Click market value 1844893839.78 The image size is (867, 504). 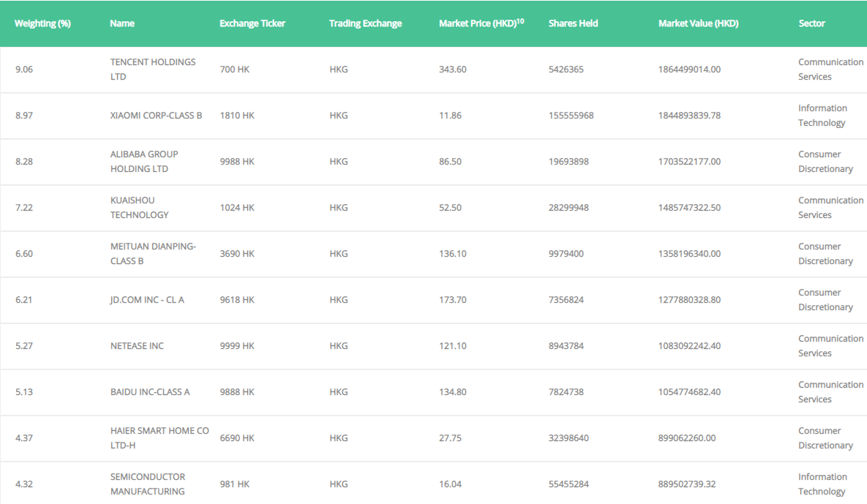coord(689,116)
